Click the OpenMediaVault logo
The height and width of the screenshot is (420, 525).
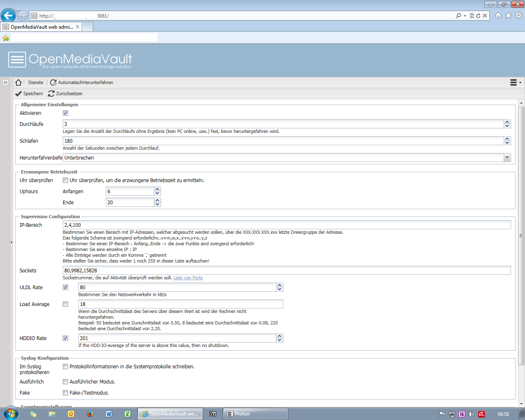point(70,60)
